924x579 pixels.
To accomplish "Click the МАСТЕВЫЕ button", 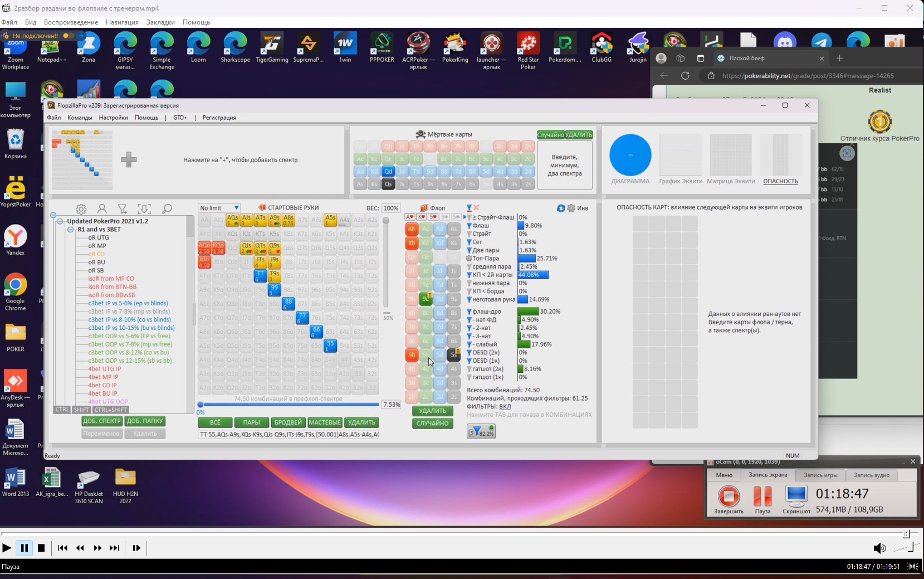I will pyautogui.click(x=325, y=422).
